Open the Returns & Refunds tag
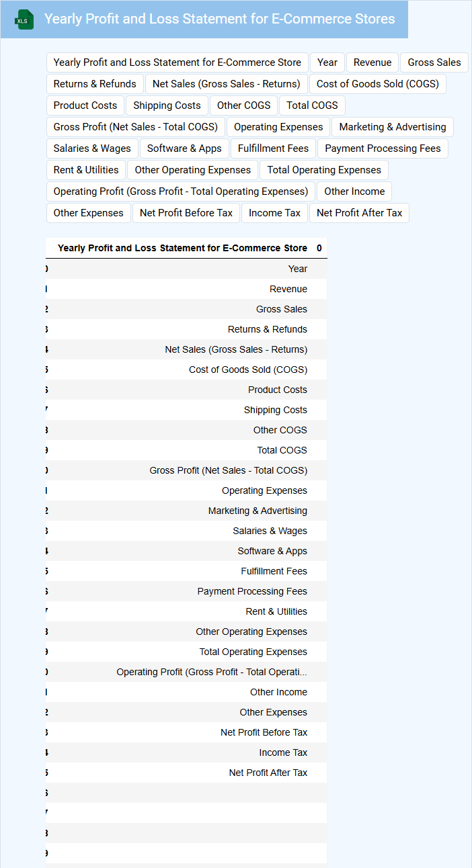The image size is (472, 868). (x=95, y=84)
